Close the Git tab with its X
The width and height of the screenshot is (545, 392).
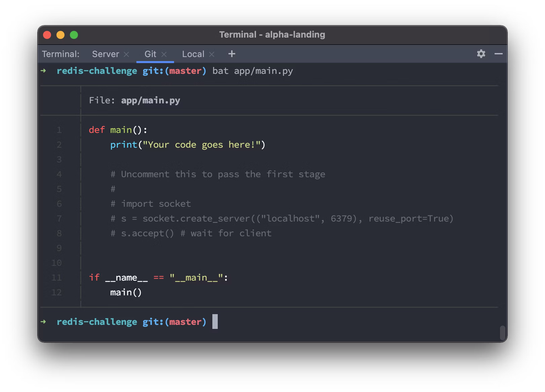point(164,54)
